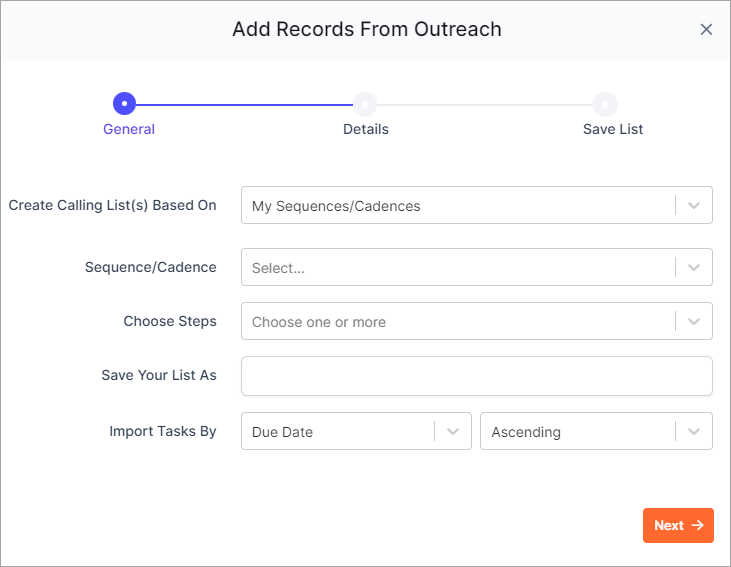Select the Details step label
731x567 pixels.
[x=366, y=129]
